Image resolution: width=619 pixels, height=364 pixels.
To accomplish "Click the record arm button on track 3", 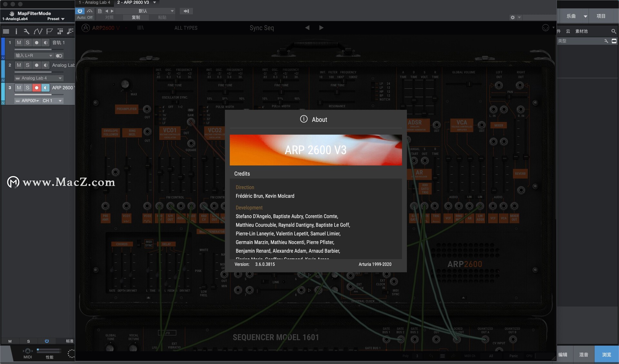I will click(36, 87).
